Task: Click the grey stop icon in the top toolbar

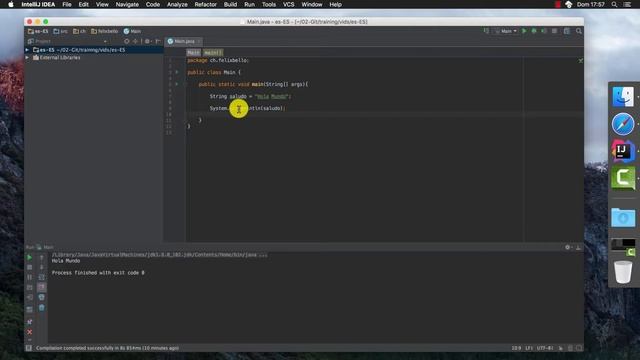Action: coord(554,31)
